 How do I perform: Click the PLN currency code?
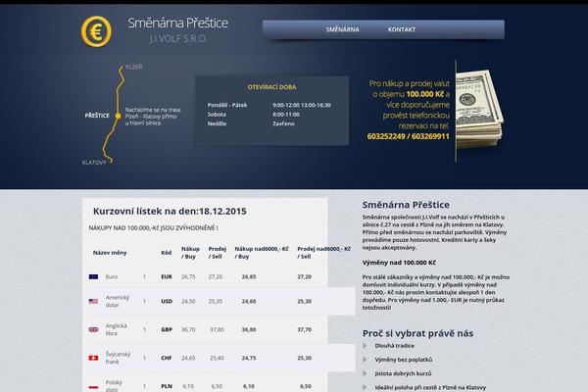click(167, 386)
